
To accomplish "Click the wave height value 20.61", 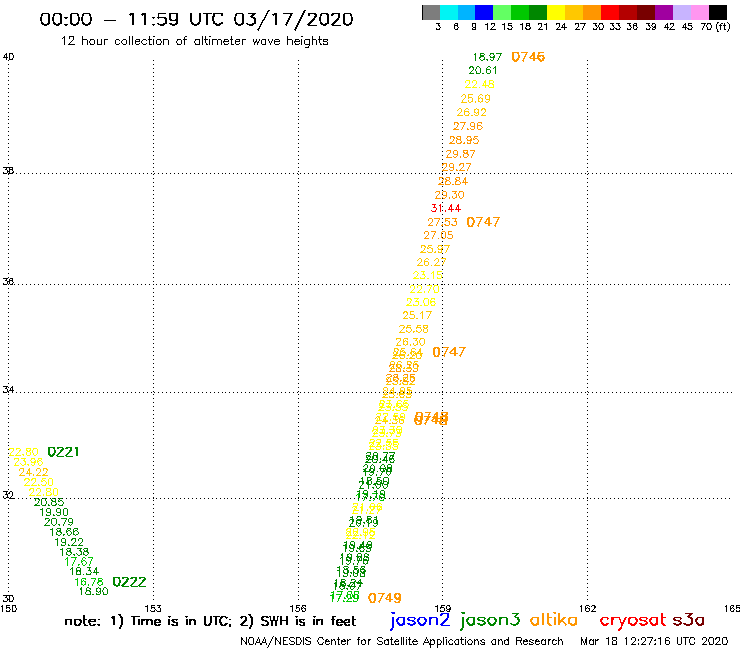I will point(483,70).
